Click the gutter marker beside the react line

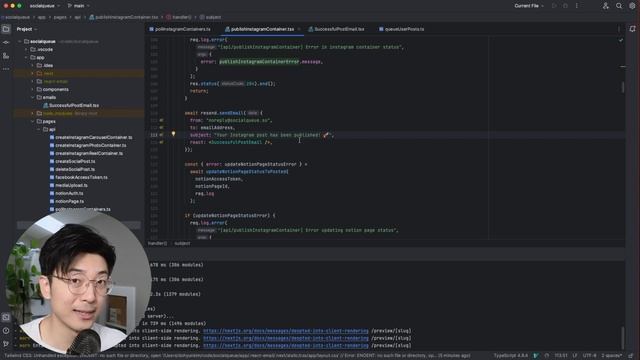pyautogui.click(x=161, y=142)
